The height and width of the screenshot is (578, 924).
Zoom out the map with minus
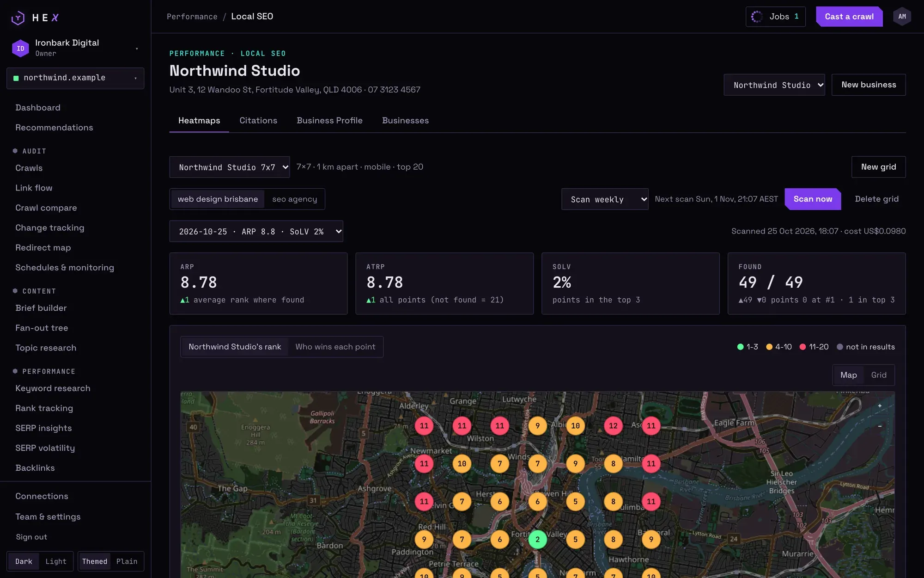880,426
